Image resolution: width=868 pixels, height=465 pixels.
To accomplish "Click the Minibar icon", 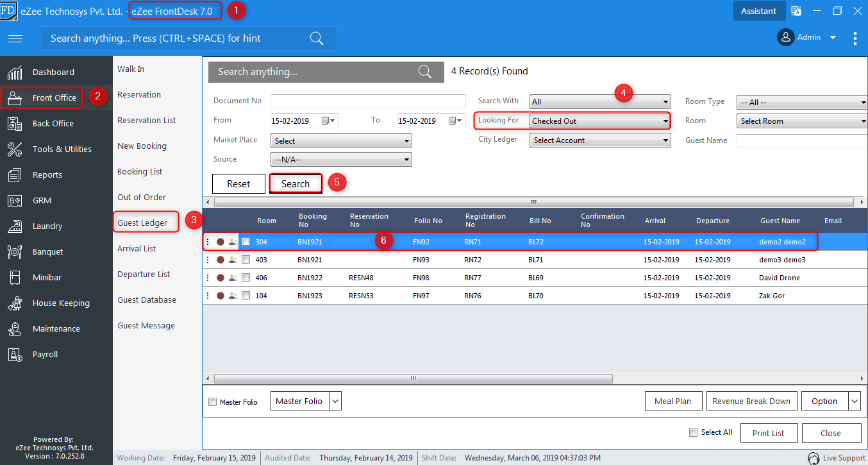I will pos(15,277).
